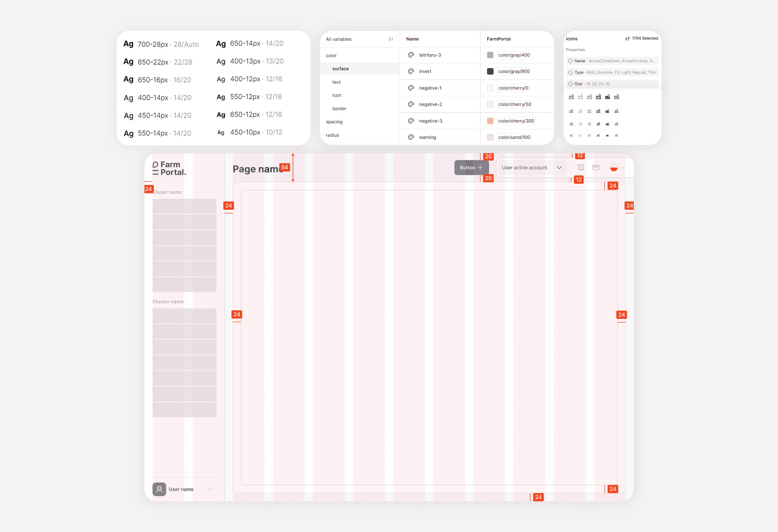The image size is (778, 532).
Task: Click the adjustment sliders icon next to 1704 Selected
Action: [x=627, y=39]
